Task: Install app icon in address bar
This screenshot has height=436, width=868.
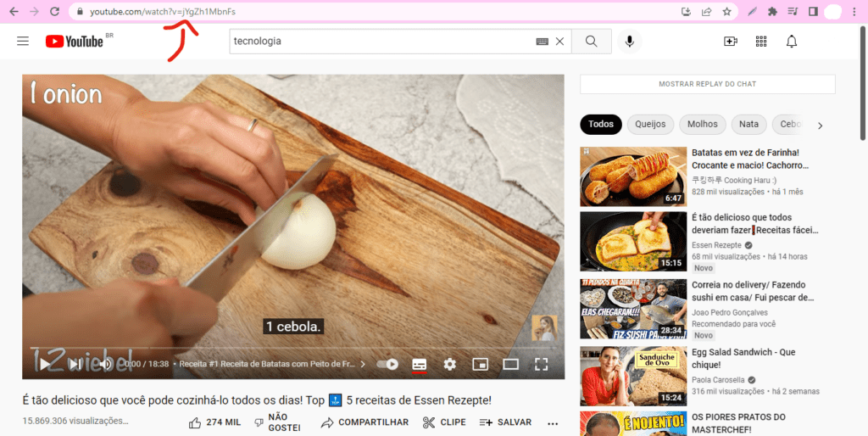Action: [x=687, y=12]
